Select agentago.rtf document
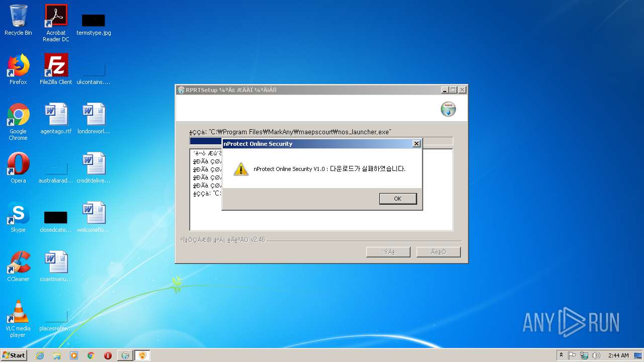The image size is (644, 362). click(56, 119)
